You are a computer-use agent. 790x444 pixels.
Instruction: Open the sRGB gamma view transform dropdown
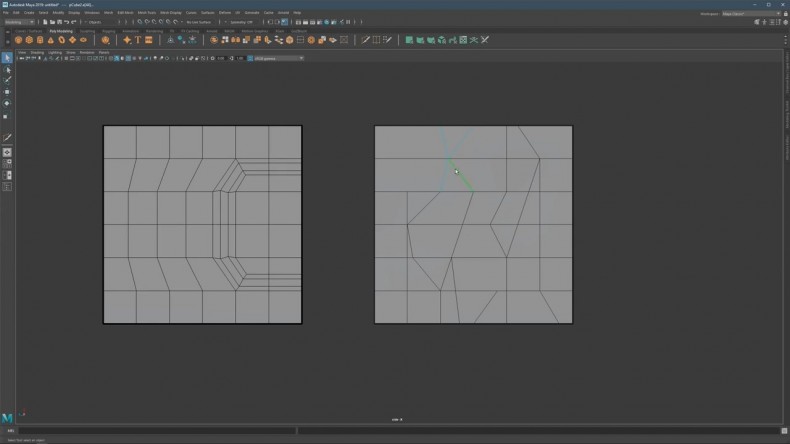279,58
